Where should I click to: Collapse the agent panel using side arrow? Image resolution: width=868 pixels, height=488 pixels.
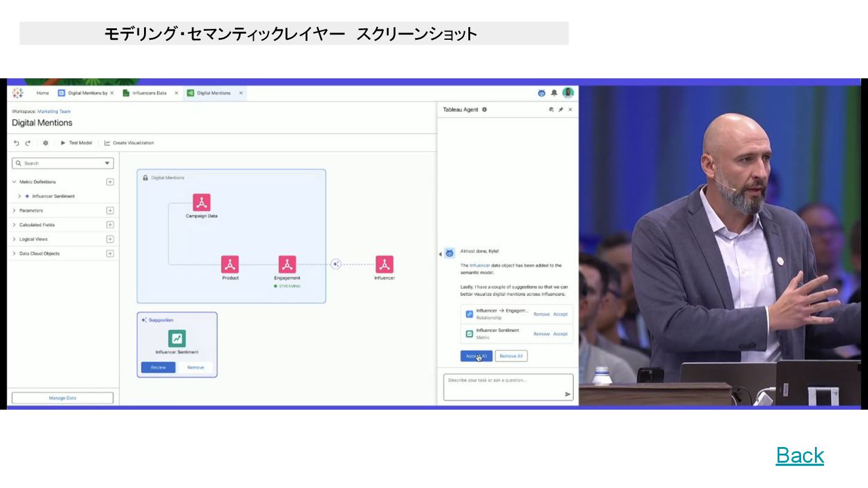click(440, 254)
